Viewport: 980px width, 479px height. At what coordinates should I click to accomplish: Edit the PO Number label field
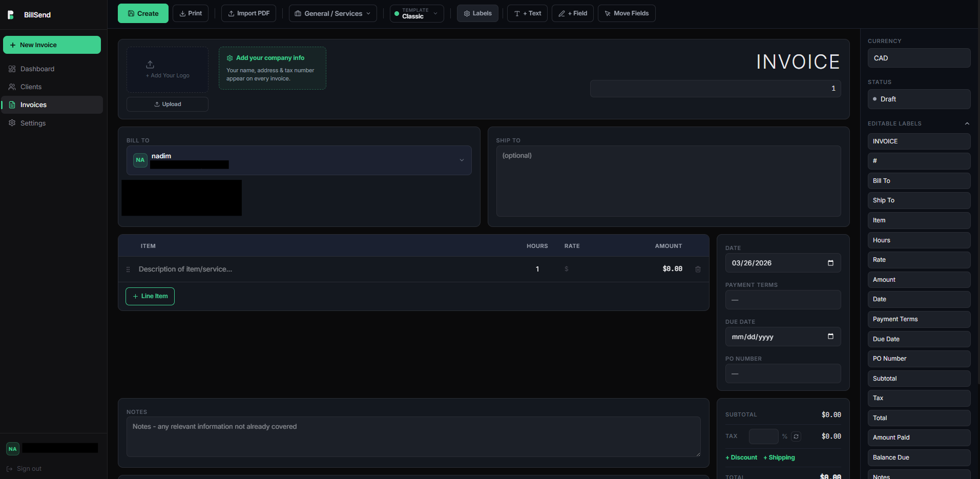coord(919,359)
